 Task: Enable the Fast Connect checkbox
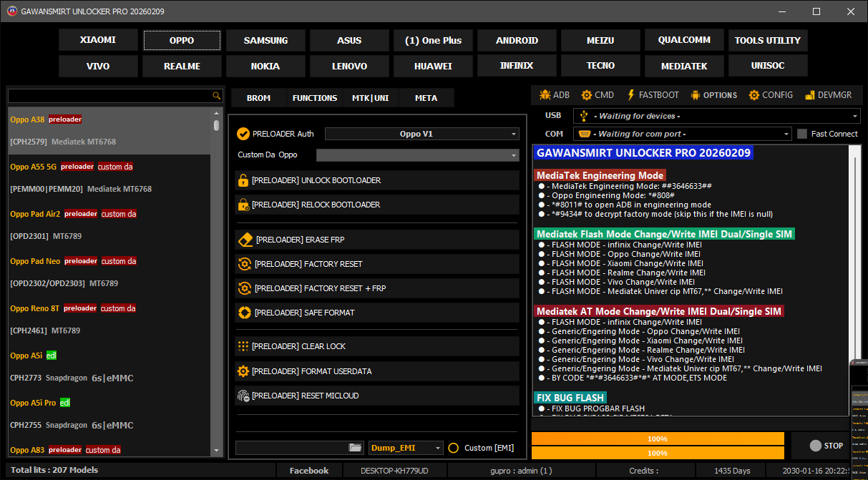[802, 134]
